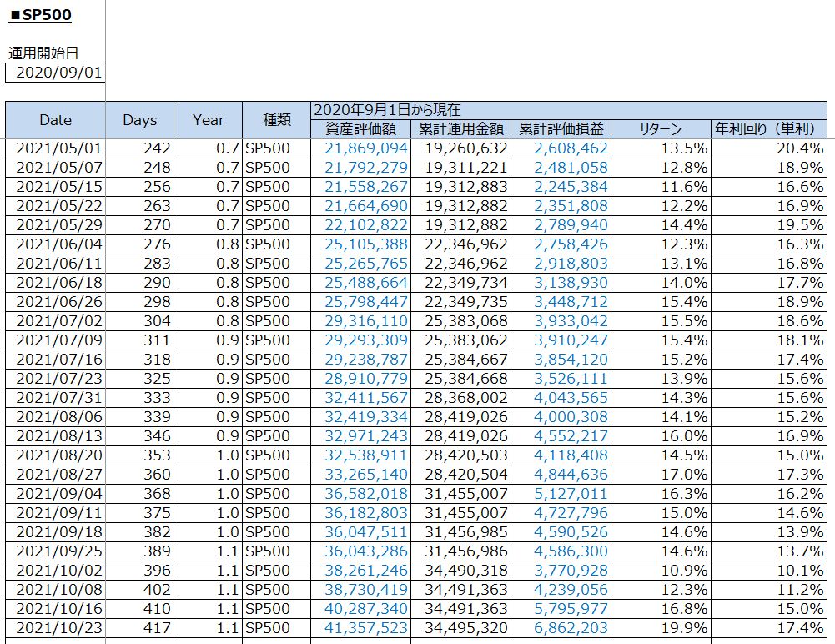The image size is (835, 644).
Task: Click the 2020/09/01 start date cell
Action: [x=56, y=73]
